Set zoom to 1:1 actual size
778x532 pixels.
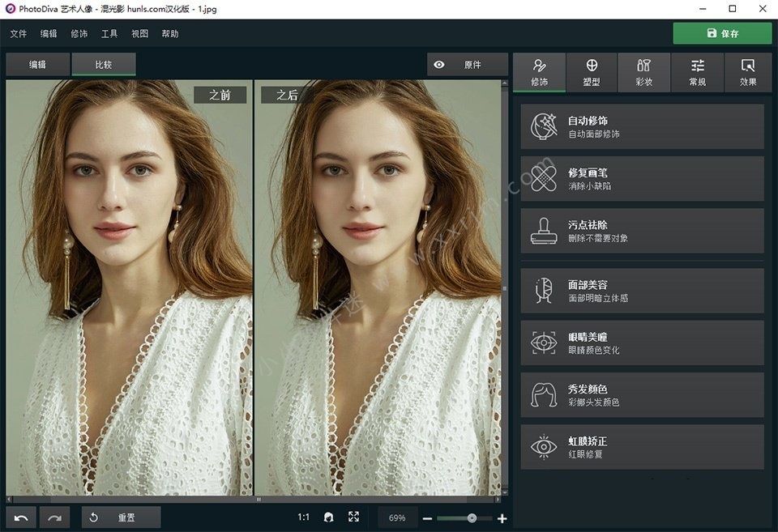304,517
